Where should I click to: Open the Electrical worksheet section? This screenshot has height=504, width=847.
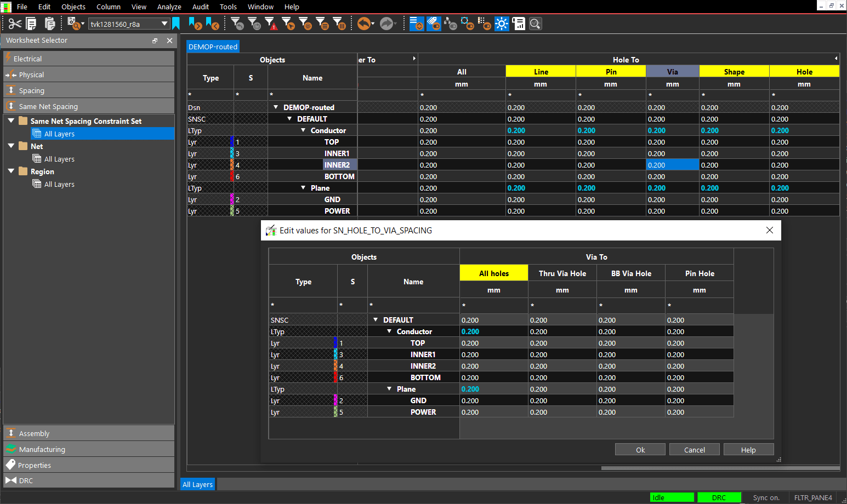point(89,59)
